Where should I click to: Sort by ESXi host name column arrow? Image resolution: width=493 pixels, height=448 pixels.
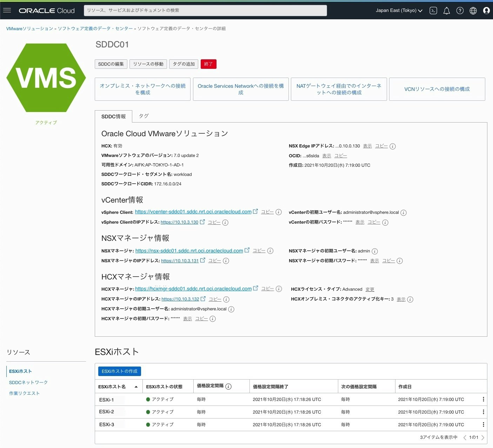click(136, 387)
